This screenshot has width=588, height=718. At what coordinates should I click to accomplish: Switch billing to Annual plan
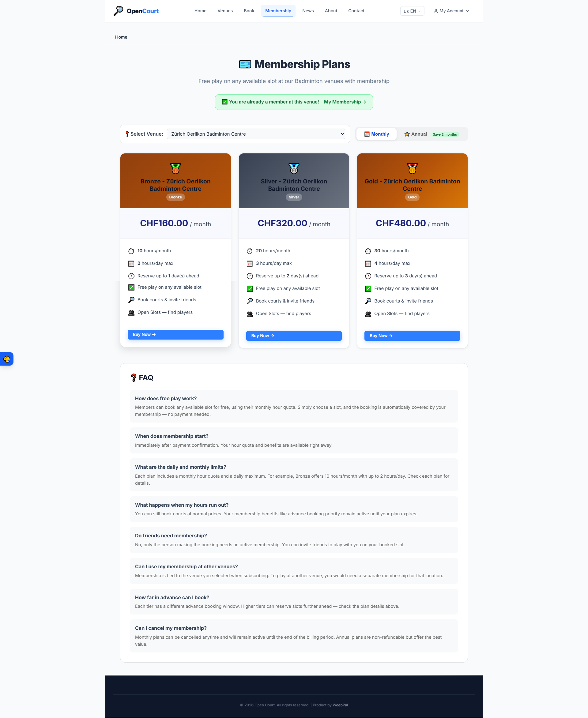pos(416,134)
